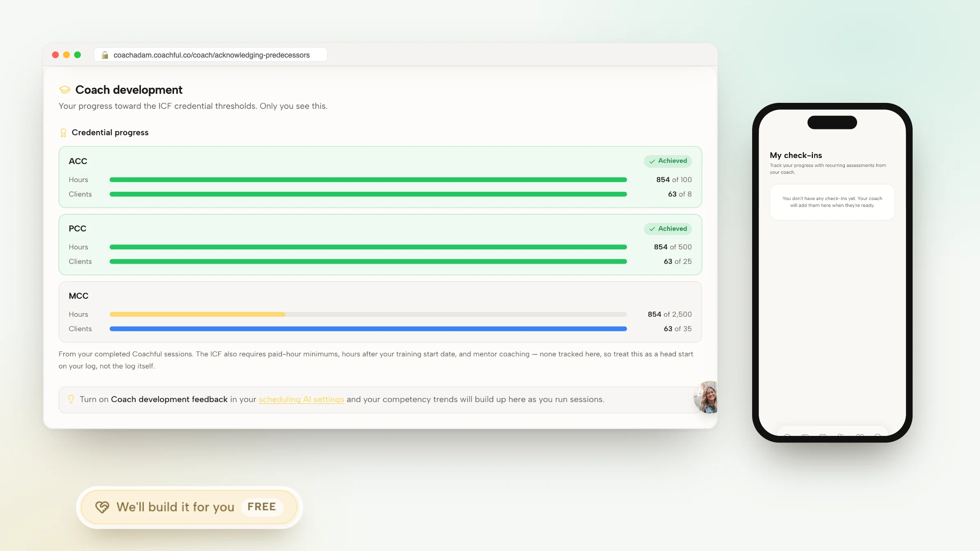Click the "63 of 25" clients value
The image size is (980, 551).
click(677, 262)
